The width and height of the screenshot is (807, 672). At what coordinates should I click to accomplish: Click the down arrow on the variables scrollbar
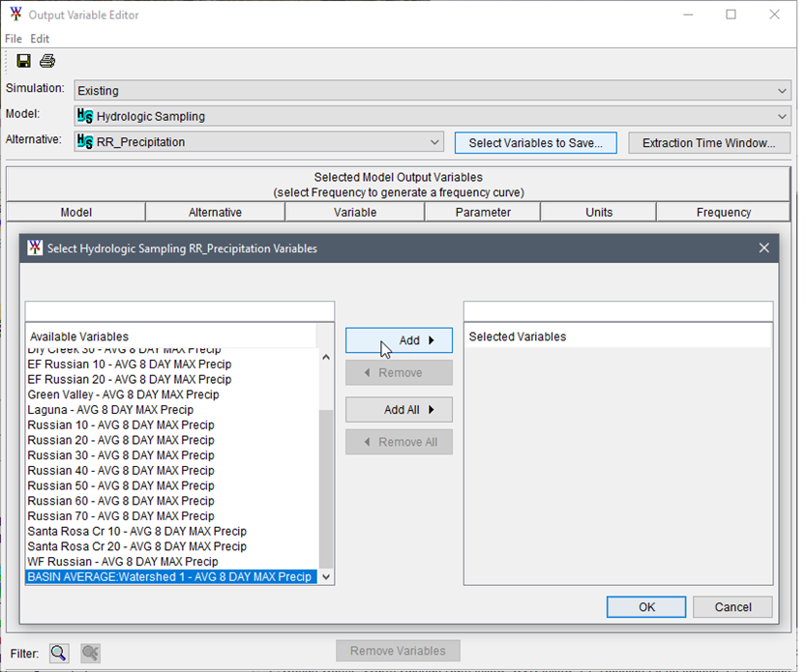coord(326,576)
